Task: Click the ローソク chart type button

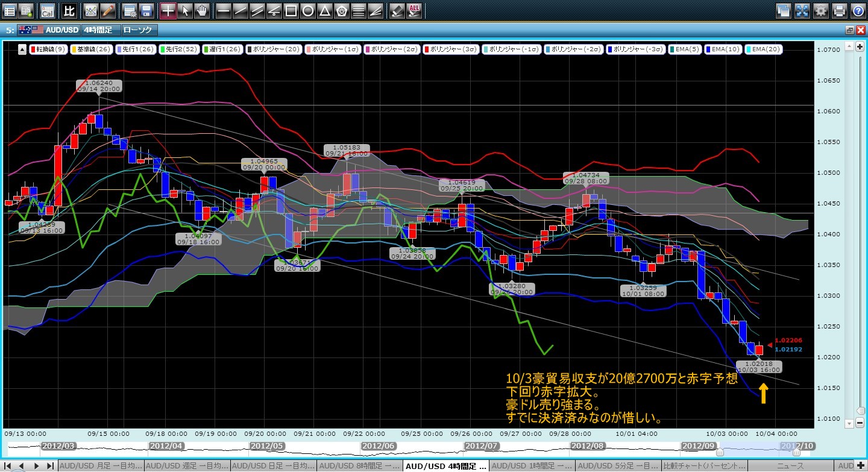Action: click(139, 30)
